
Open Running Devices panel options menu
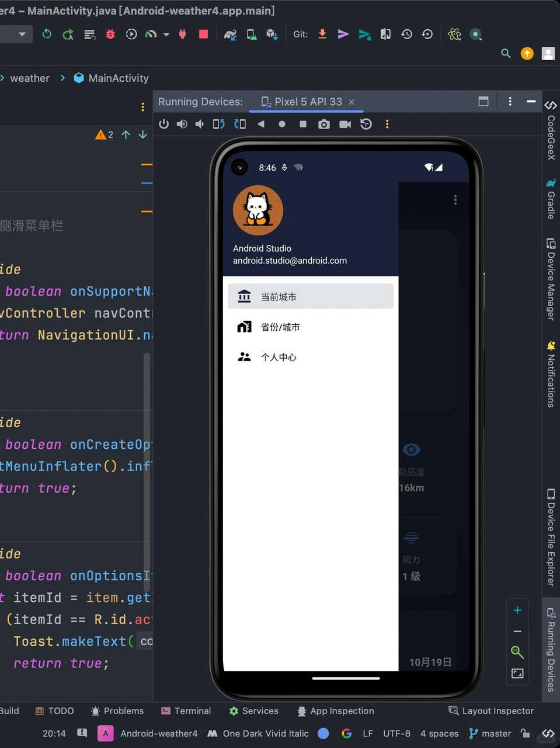pyautogui.click(x=510, y=101)
